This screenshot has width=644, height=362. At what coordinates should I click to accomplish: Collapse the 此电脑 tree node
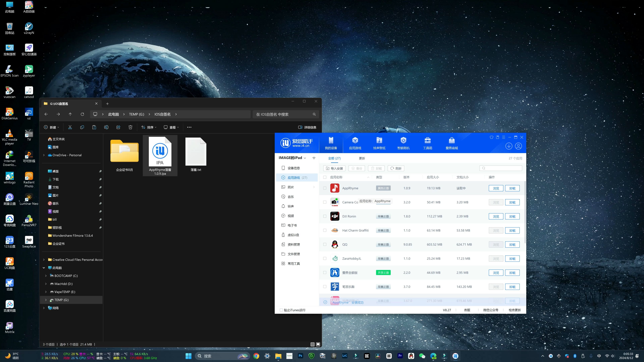tap(44, 268)
